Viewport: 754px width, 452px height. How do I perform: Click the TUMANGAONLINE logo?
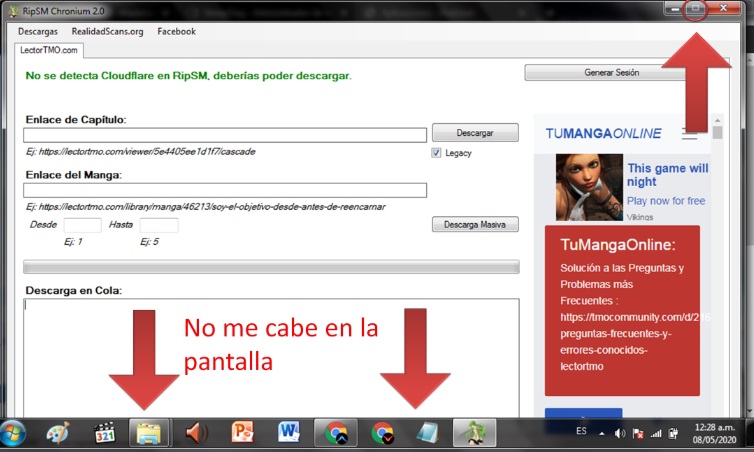coord(603,133)
